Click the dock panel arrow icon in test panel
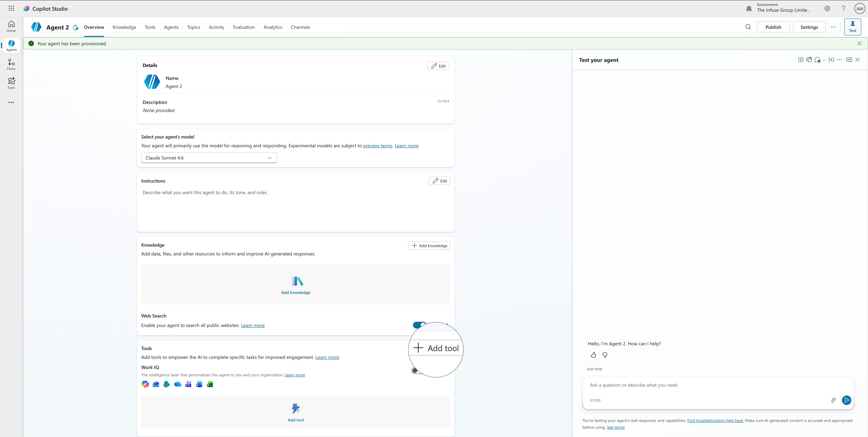This screenshot has width=868, height=437. (849, 60)
